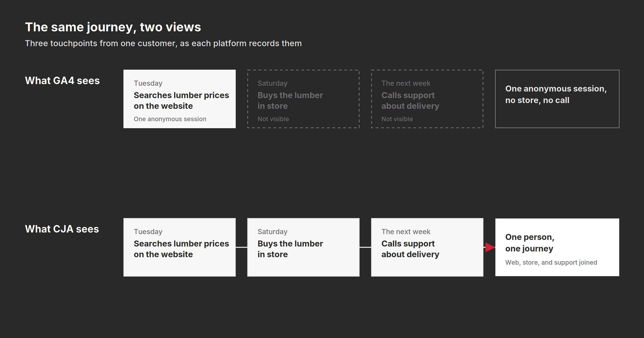Select the CJA Saturday in-store purchase card
This screenshot has height=338, width=644.
pyautogui.click(x=303, y=247)
